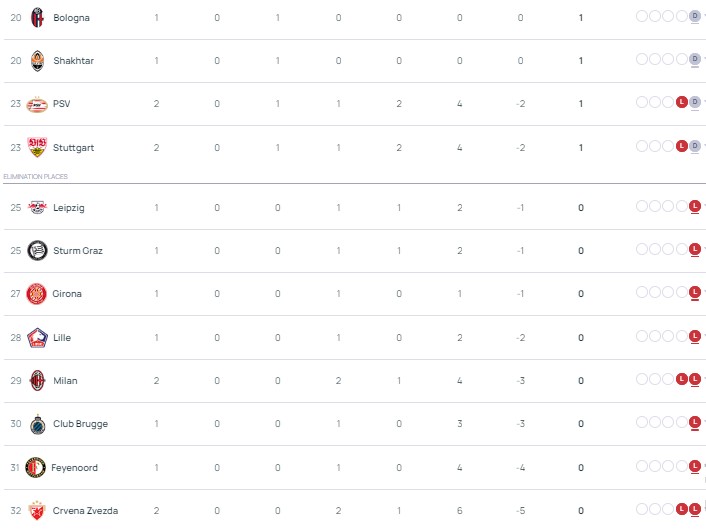Click the Leipzig club crest

(x=37, y=207)
